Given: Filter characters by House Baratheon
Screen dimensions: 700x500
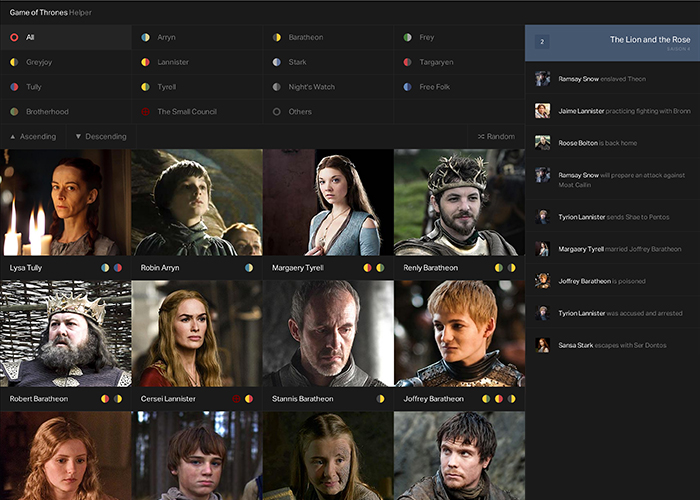Looking at the screenshot, I should click(328, 37).
